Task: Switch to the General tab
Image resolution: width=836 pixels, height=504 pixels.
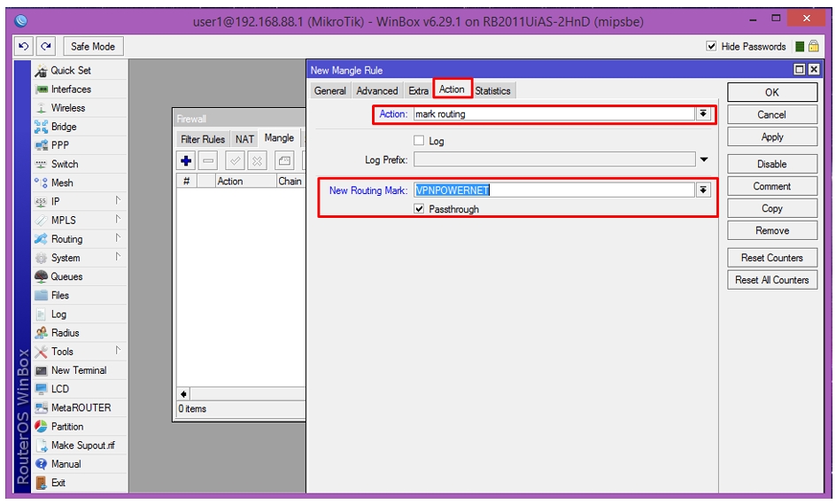Action: (330, 90)
